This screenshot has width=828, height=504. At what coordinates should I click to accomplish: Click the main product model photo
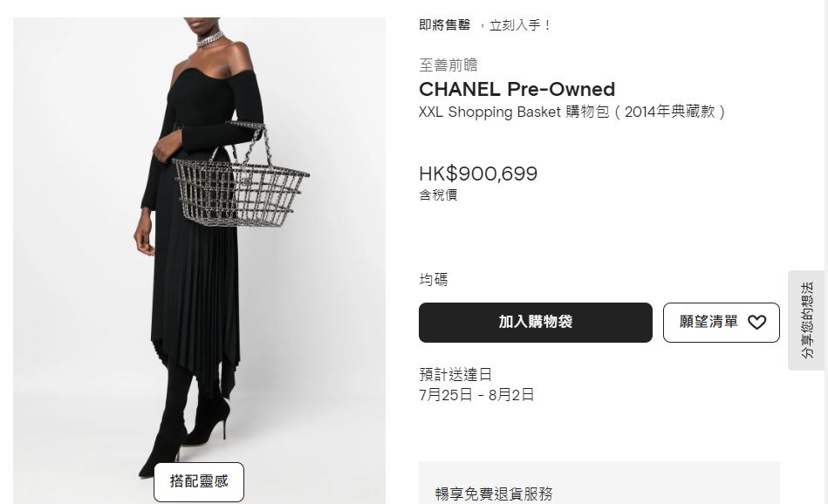[199, 260]
